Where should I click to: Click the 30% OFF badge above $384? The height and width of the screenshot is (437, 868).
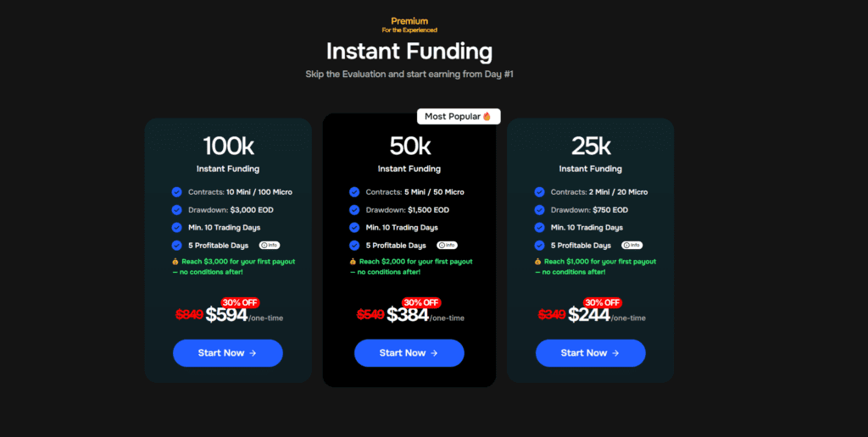(421, 302)
